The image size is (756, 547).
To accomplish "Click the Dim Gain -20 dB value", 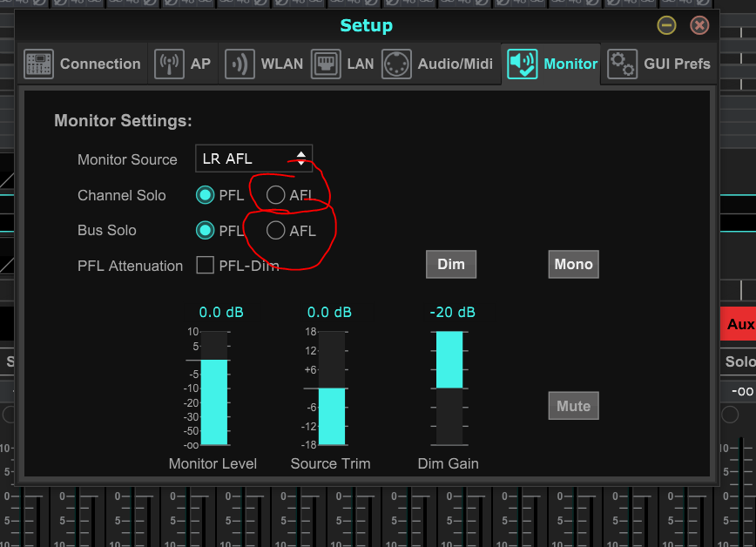I will tap(452, 312).
